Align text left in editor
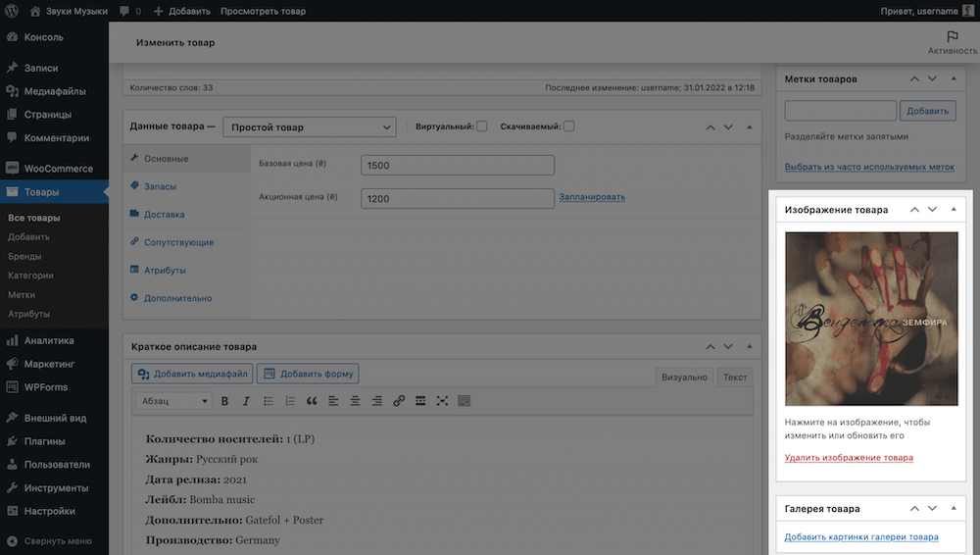Screen dimensions: 980x555 point(333,401)
